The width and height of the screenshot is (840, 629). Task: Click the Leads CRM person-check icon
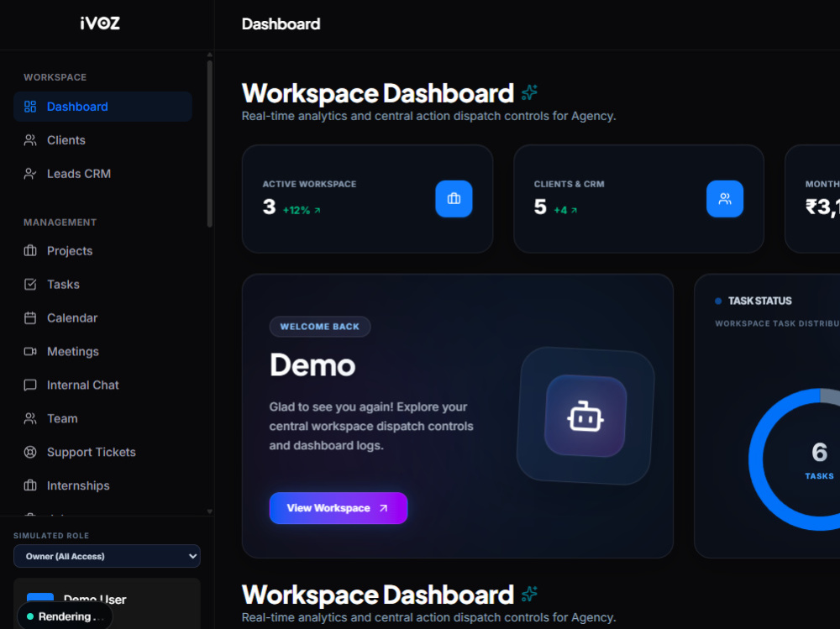click(x=30, y=174)
